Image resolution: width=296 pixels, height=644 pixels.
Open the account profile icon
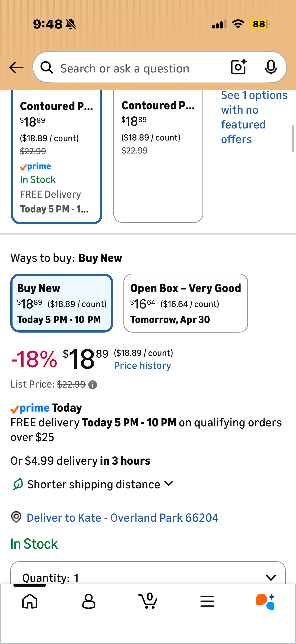pyautogui.click(x=89, y=601)
